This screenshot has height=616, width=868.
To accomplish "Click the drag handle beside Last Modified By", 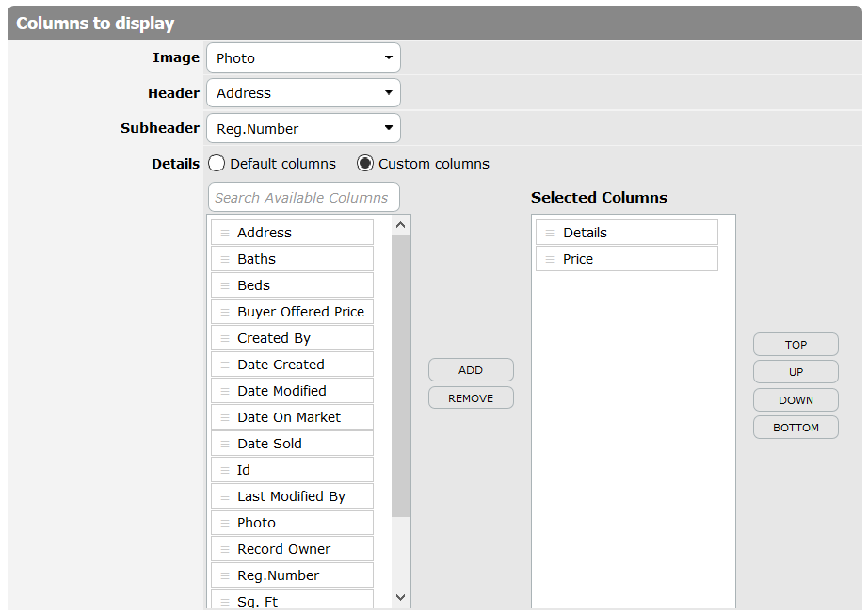I will 225,497.
